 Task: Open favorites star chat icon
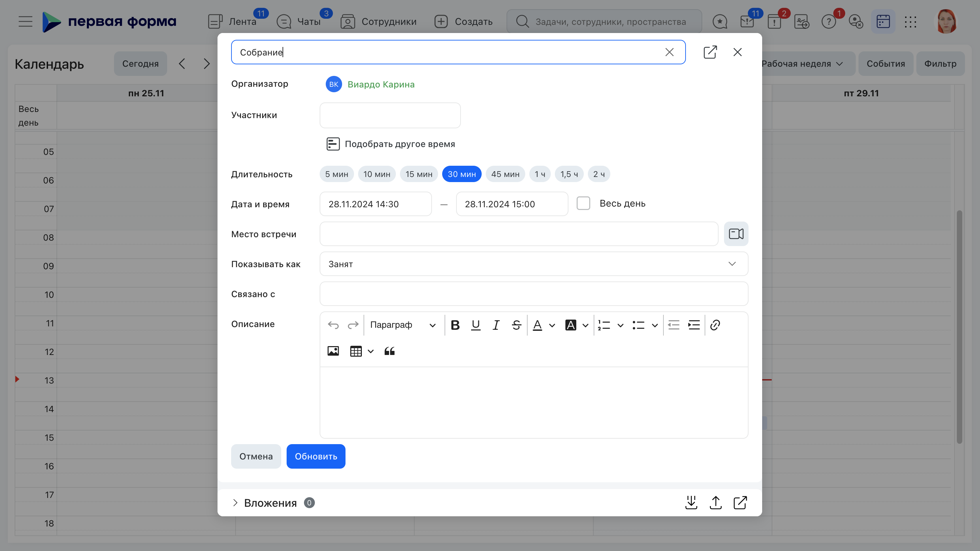[x=719, y=22]
